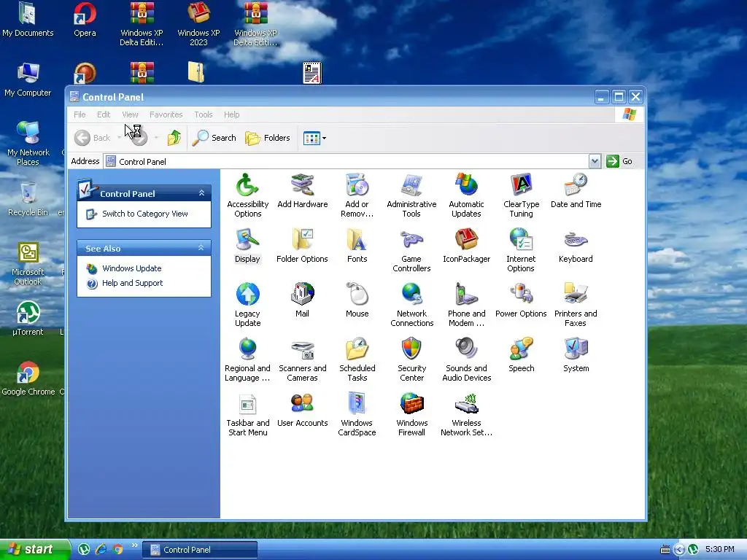The width and height of the screenshot is (747, 560).
Task: Open the Tools menu
Action: (x=203, y=114)
